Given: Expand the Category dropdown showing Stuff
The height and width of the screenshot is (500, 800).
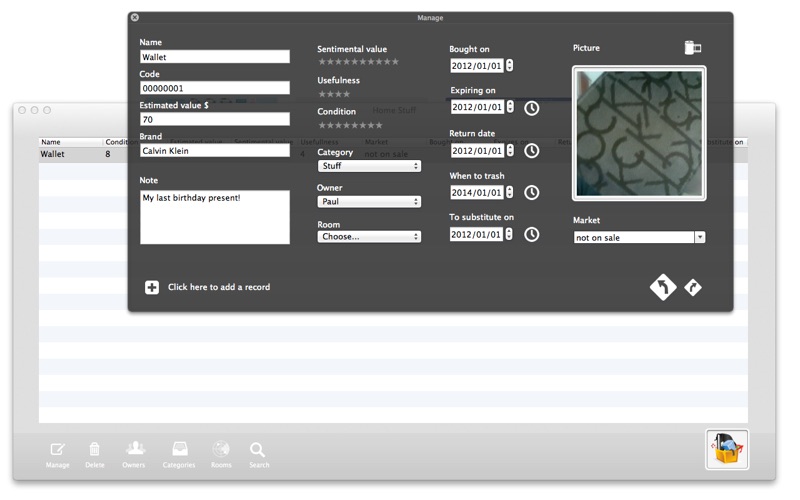Looking at the screenshot, I should [369, 166].
